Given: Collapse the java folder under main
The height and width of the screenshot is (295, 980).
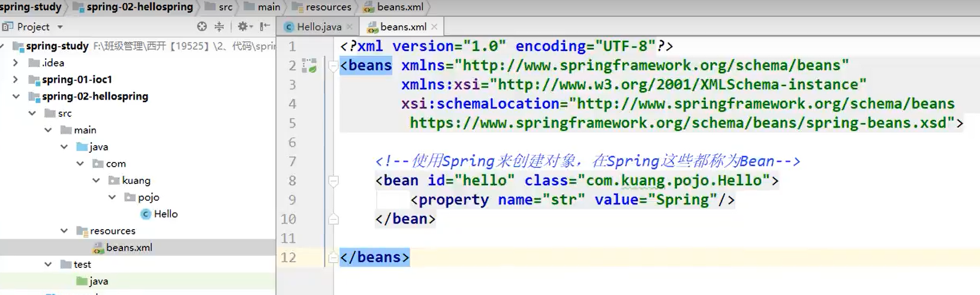Looking at the screenshot, I should pos(64,146).
